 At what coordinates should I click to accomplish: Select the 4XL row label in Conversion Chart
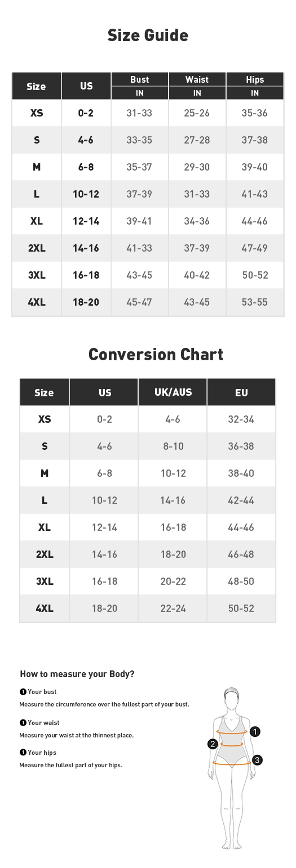pyautogui.click(x=45, y=609)
